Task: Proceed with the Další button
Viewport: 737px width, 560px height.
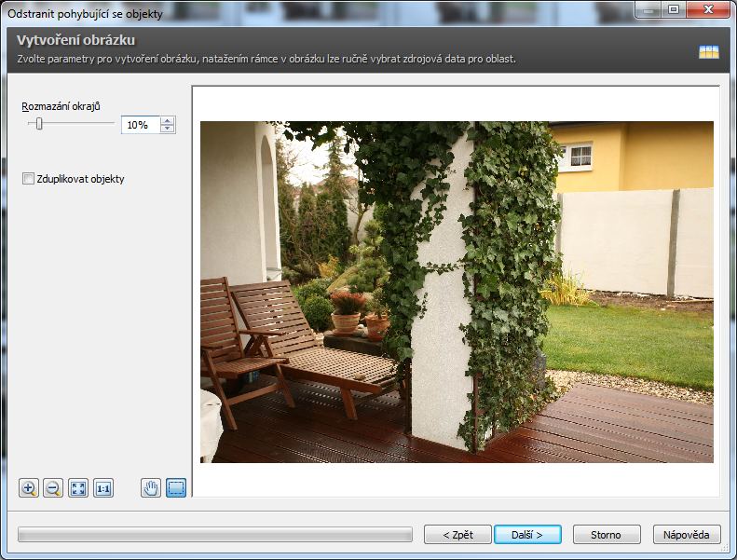Action: tap(527, 535)
